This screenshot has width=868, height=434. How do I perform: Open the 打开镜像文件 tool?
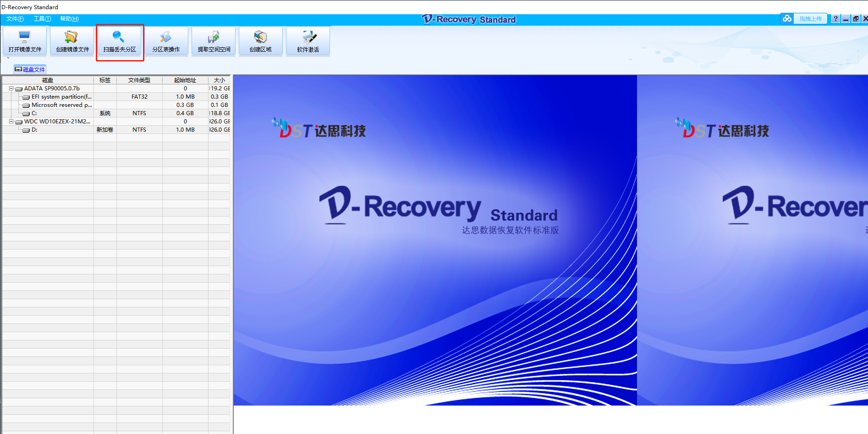click(25, 41)
